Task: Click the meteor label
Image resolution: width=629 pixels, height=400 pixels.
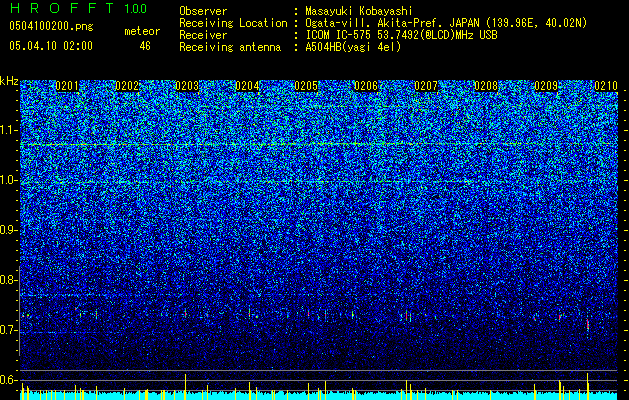Action: pos(142,31)
